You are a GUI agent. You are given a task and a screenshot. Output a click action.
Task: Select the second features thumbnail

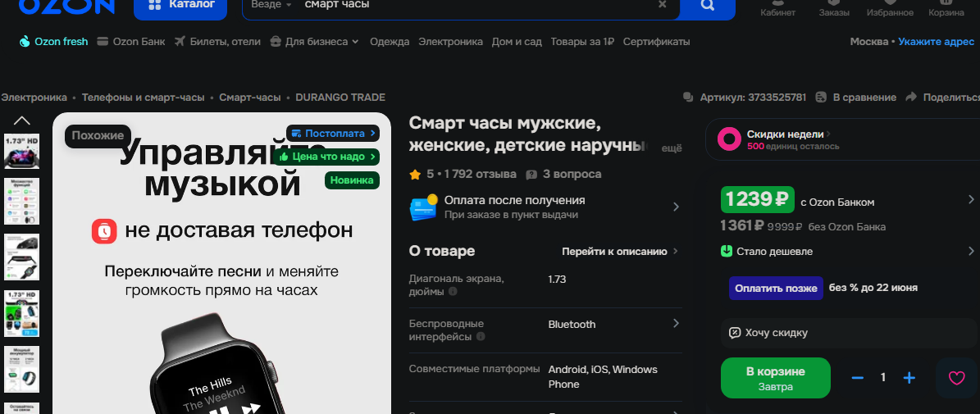click(x=22, y=201)
